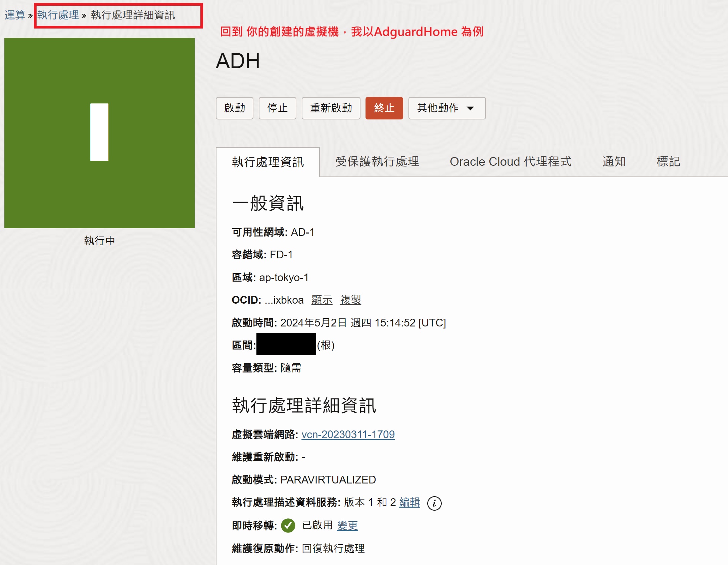Switch to the 受保護執行處理 tab

click(377, 162)
